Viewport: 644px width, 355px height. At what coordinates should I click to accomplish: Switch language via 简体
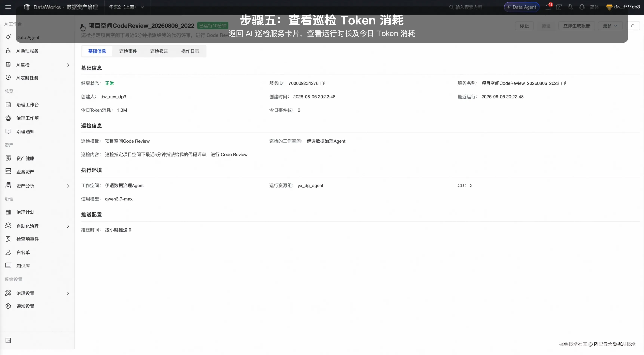click(x=594, y=7)
